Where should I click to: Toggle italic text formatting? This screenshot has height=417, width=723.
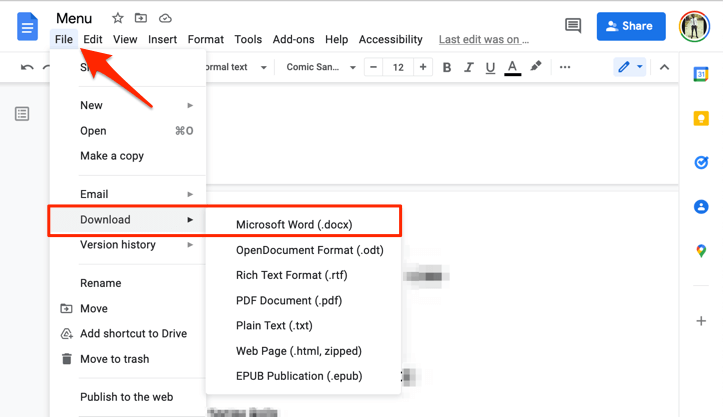pos(468,68)
